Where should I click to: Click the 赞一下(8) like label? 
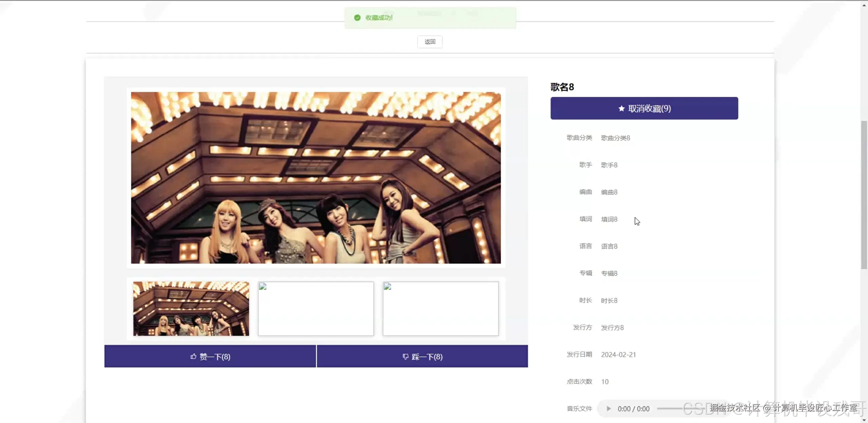215,357
